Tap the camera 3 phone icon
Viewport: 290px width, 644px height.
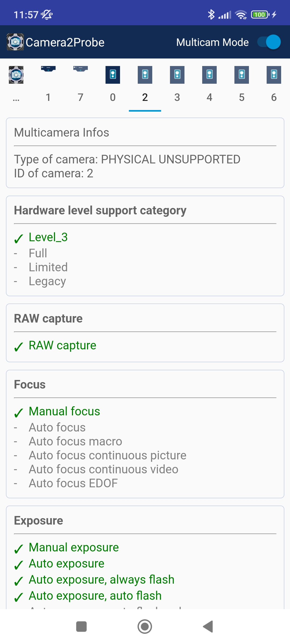tap(177, 75)
